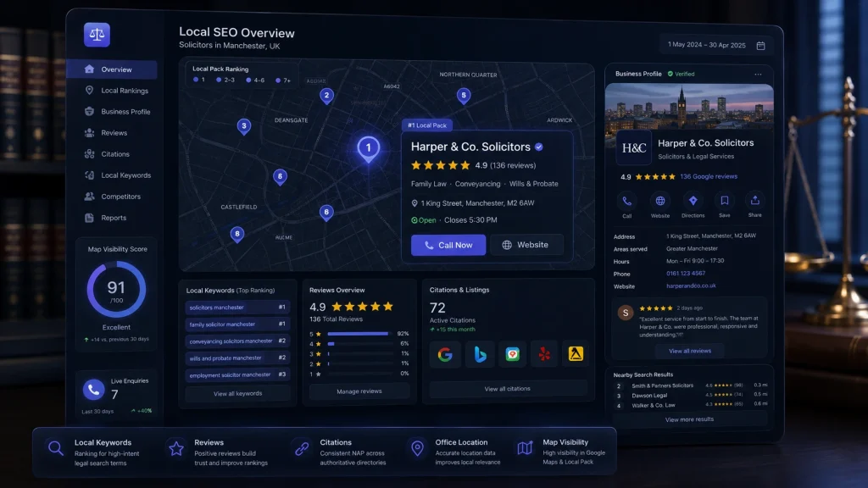This screenshot has height=488, width=868.
Task: Click the Manchester skyline cover photo
Action: pos(689,108)
